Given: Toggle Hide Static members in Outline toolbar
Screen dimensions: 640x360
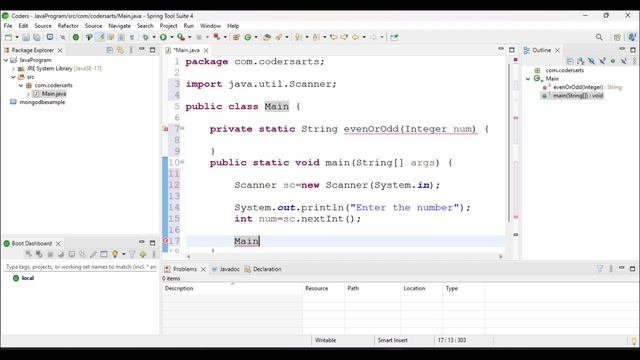Looking at the screenshot, I should tap(602, 61).
